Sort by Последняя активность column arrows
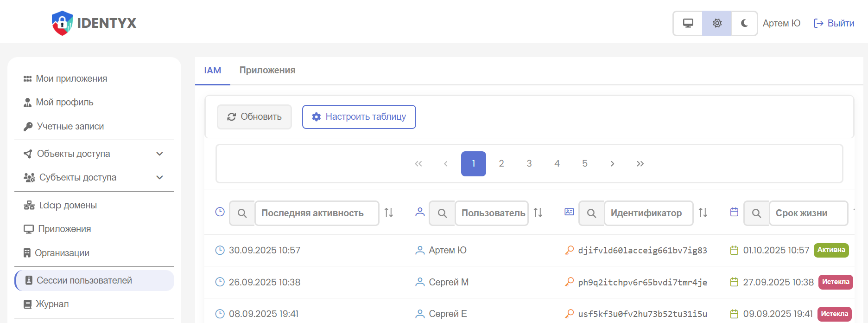Image resolution: width=868 pixels, height=323 pixels. click(x=389, y=213)
